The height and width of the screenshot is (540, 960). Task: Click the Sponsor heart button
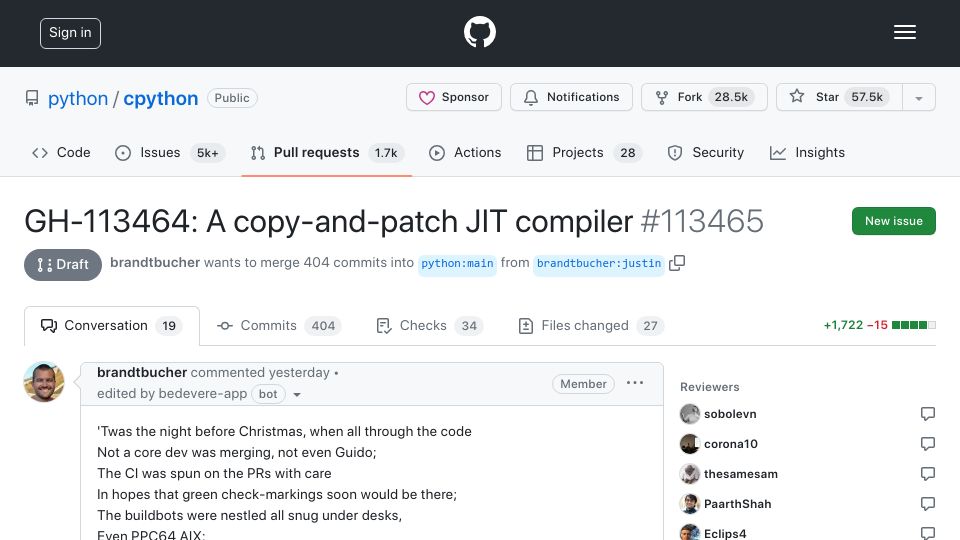[454, 97]
